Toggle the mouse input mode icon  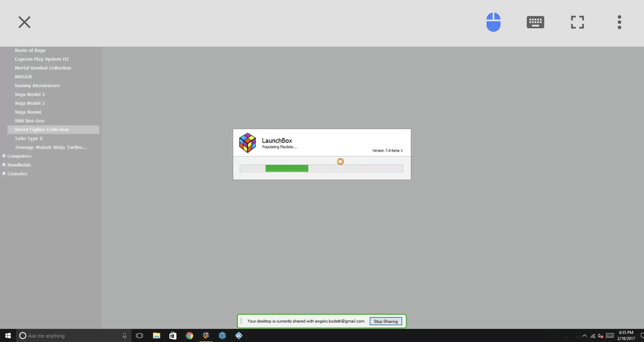493,22
